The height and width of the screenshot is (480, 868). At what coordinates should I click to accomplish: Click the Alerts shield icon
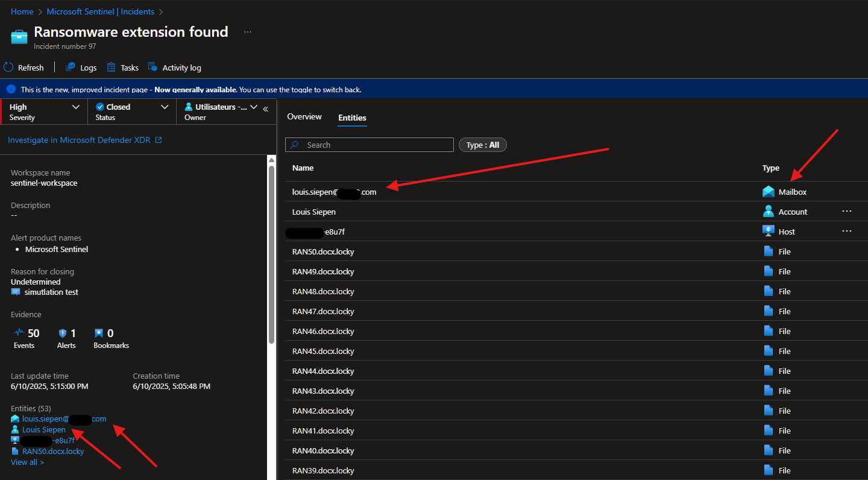[62, 333]
